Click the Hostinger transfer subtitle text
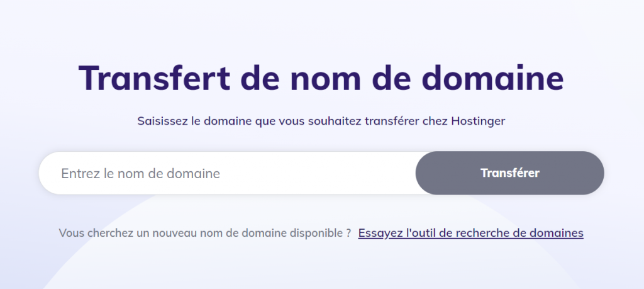 (321, 121)
